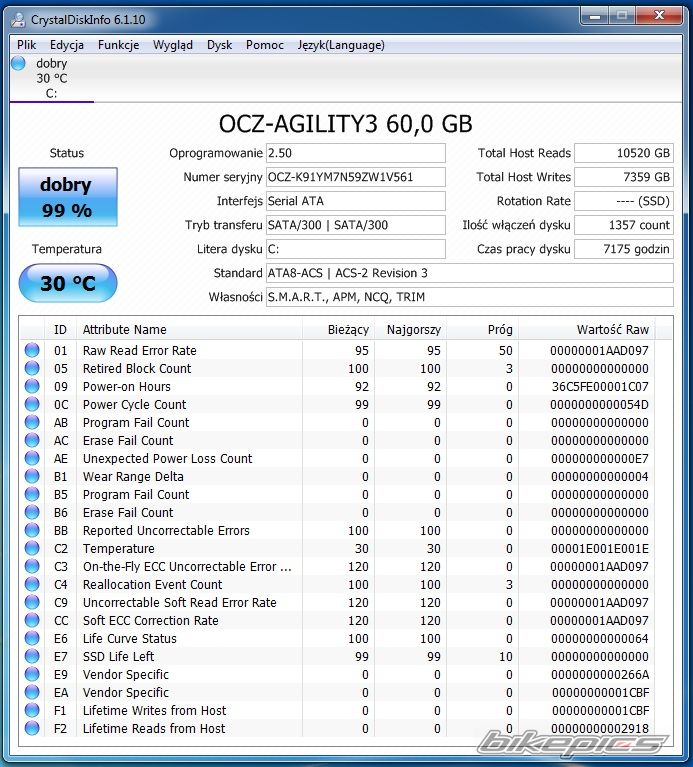Click status icon for Lifetime Writes from Host
This screenshot has width=693, height=767.
pyautogui.click(x=32, y=711)
